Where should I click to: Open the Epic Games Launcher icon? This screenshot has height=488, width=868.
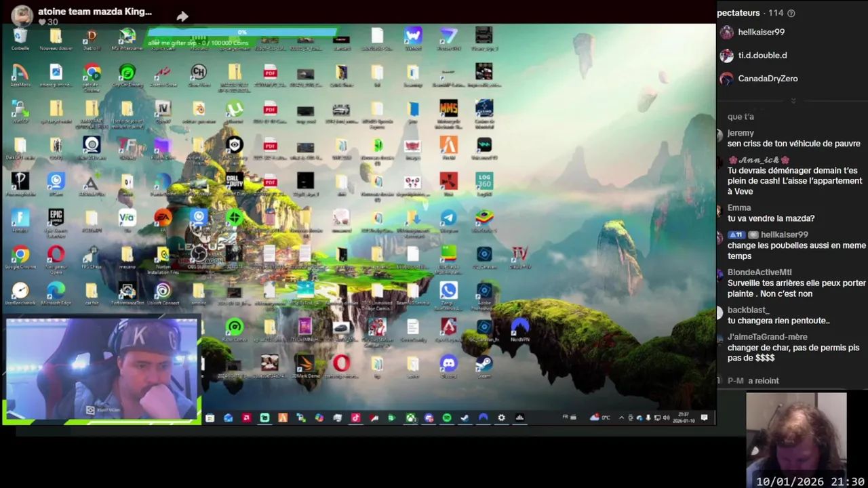click(x=56, y=221)
